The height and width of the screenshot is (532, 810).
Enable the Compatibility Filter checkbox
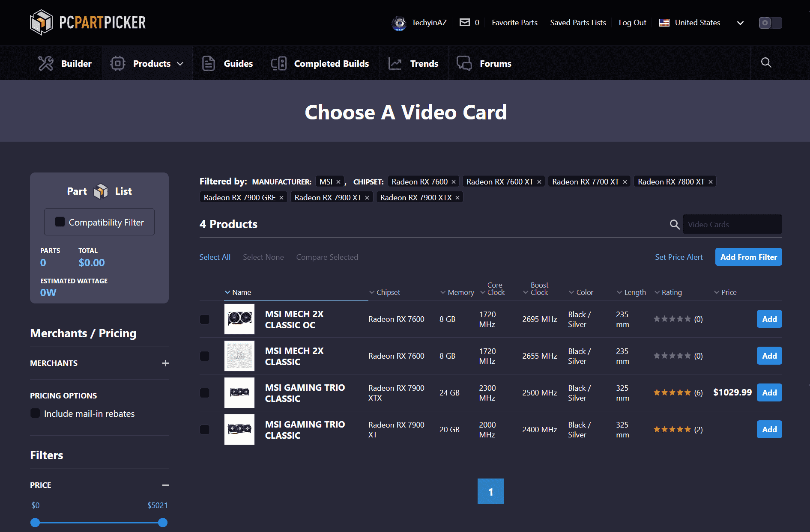[60, 222]
